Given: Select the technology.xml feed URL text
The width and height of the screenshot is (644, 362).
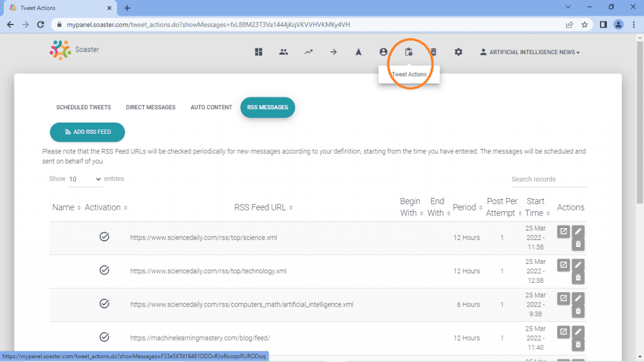Looking at the screenshot, I should pyautogui.click(x=208, y=271).
